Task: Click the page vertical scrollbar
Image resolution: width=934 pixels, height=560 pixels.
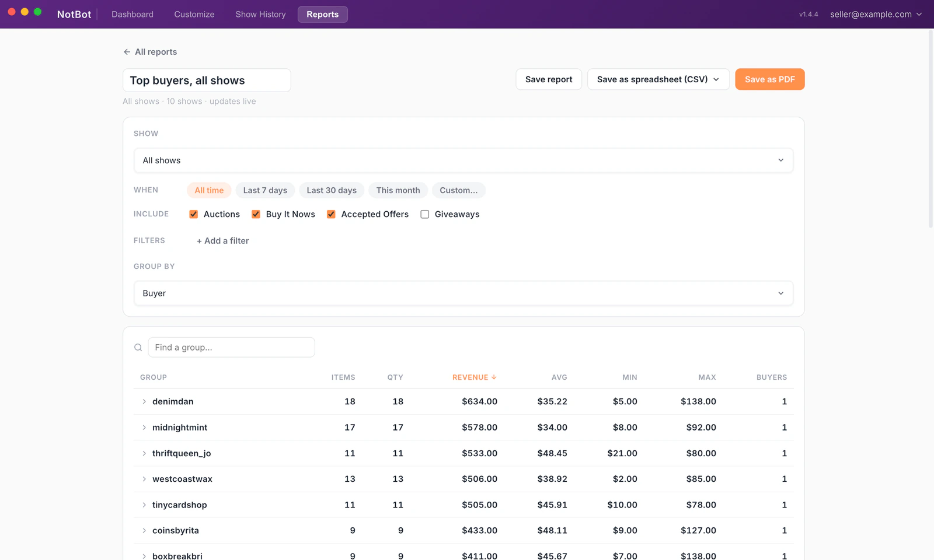Action: pyautogui.click(x=930, y=128)
